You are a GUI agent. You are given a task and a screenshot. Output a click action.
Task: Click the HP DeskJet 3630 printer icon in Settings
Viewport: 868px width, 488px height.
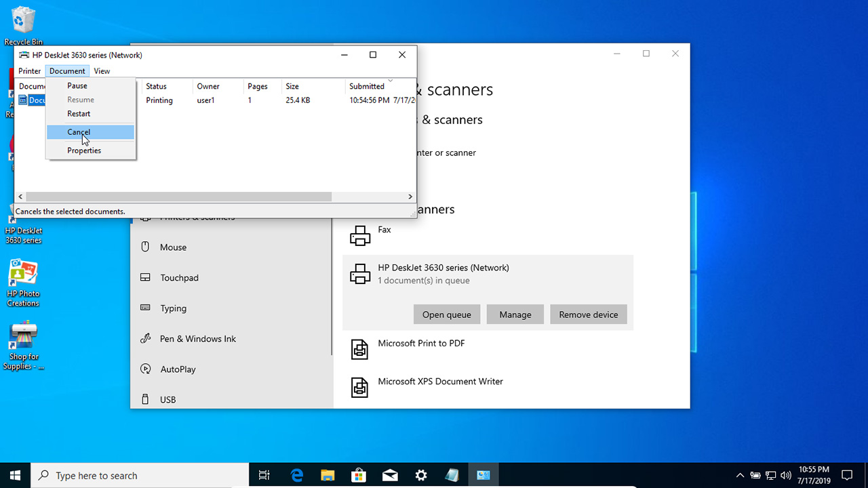coord(360,274)
